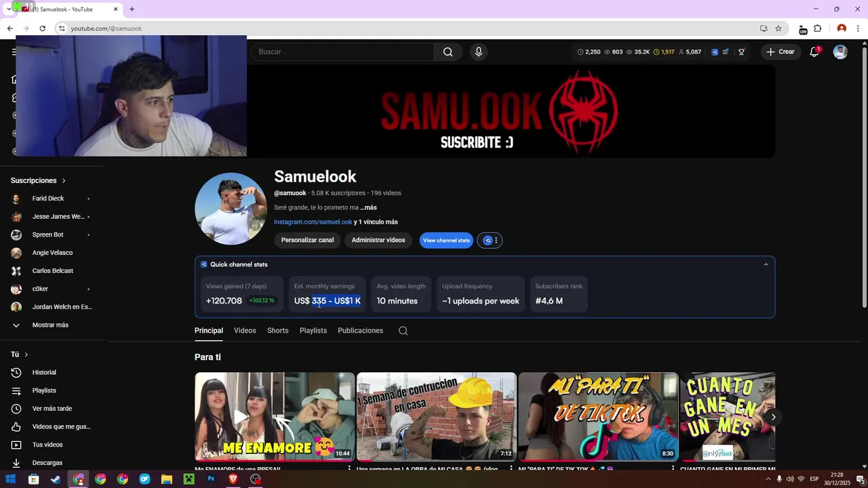Open account avatar menu on YouTube

(840, 52)
